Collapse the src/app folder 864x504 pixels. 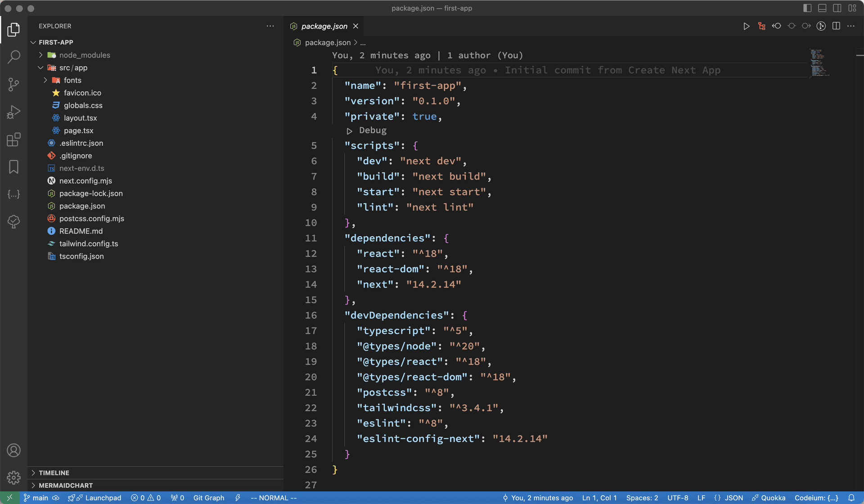pos(156,67)
